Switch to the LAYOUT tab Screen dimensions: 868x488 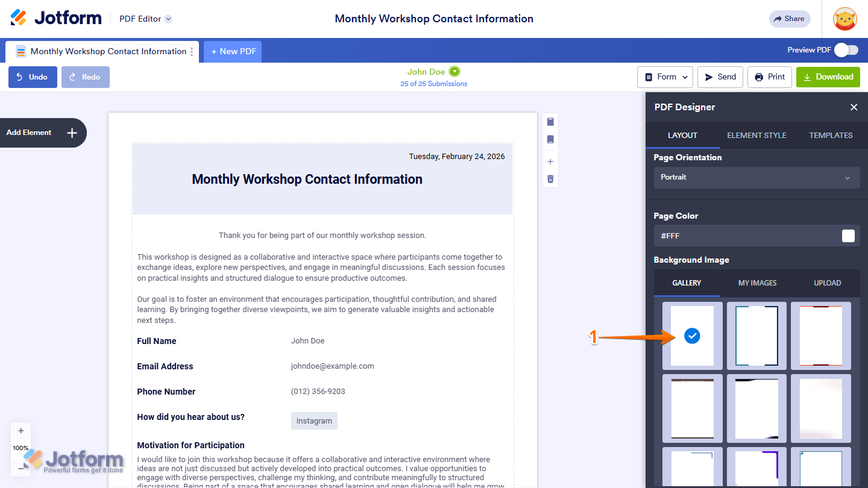point(682,136)
